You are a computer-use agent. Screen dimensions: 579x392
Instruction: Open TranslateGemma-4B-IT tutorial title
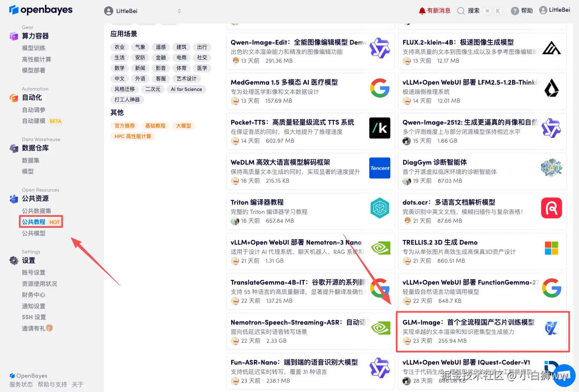coord(299,282)
